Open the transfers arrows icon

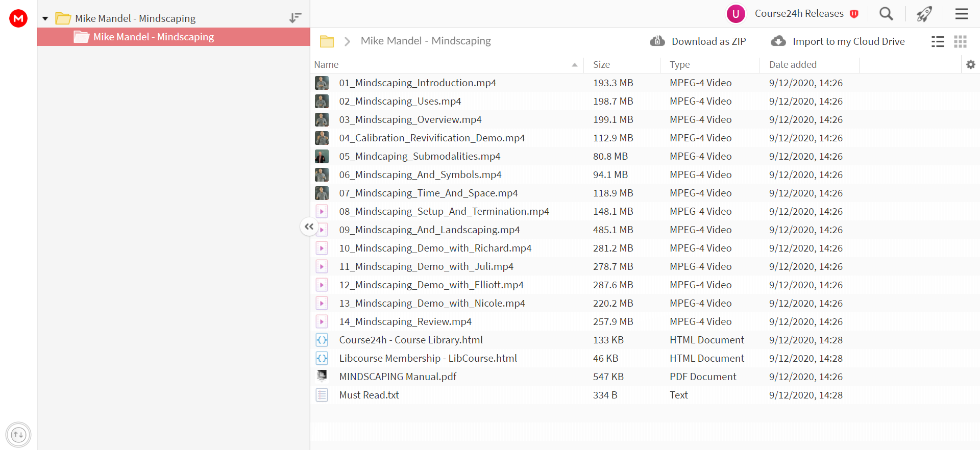coord(18,435)
